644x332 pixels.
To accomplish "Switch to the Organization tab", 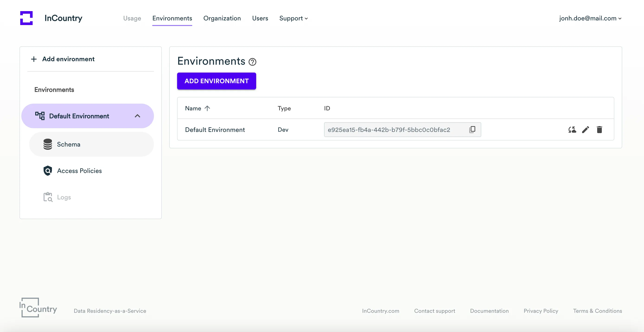I will 222,18.
